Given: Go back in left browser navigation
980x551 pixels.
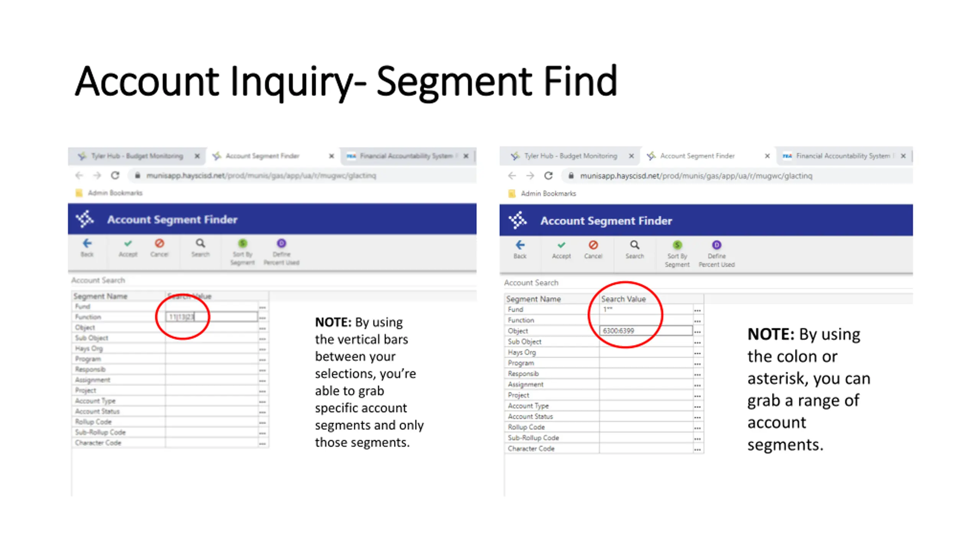Looking at the screenshot, I should [79, 175].
